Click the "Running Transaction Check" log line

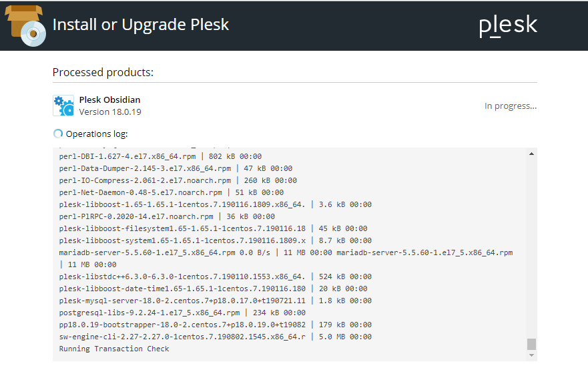[x=114, y=349]
